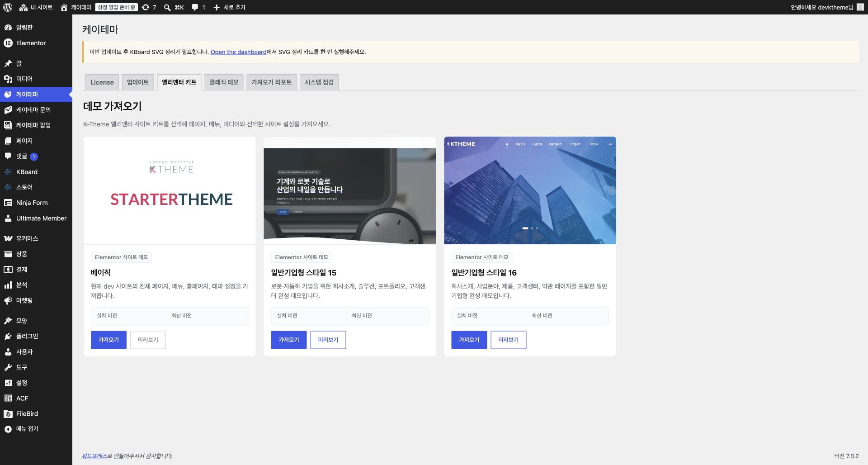This screenshot has width=868, height=465.
Task: Switch to the 시스템 점검 tab
Action: tap(319, 82)
